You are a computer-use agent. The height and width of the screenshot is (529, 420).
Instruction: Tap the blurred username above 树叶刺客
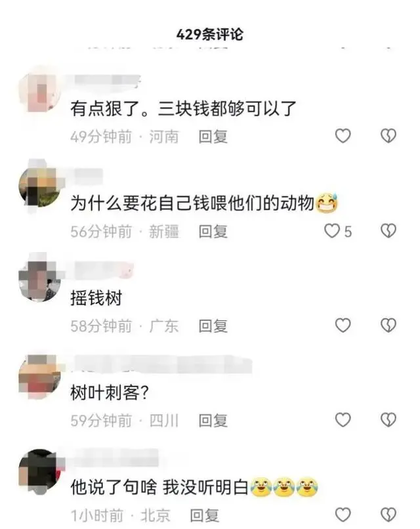click(161, 365)
